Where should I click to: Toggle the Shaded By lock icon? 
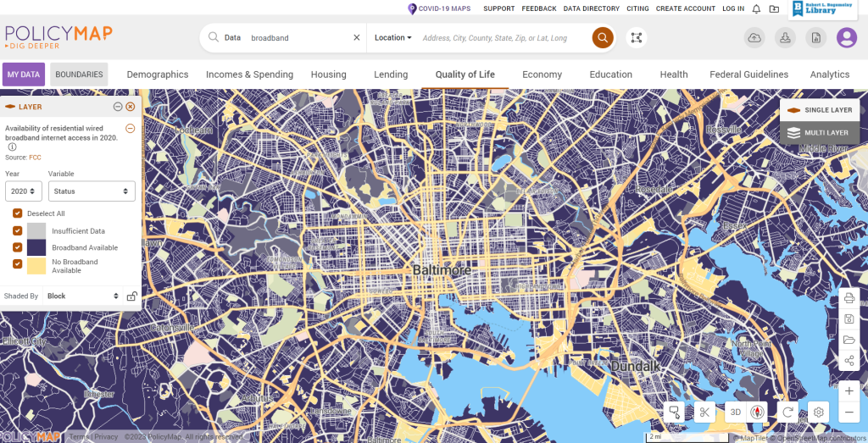pos(131,296)
